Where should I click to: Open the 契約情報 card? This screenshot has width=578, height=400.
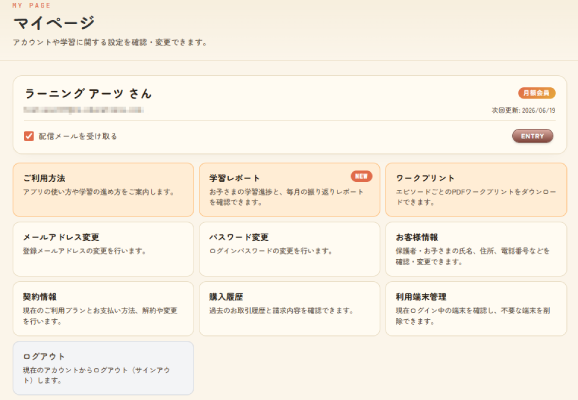[x=103, y=309]
